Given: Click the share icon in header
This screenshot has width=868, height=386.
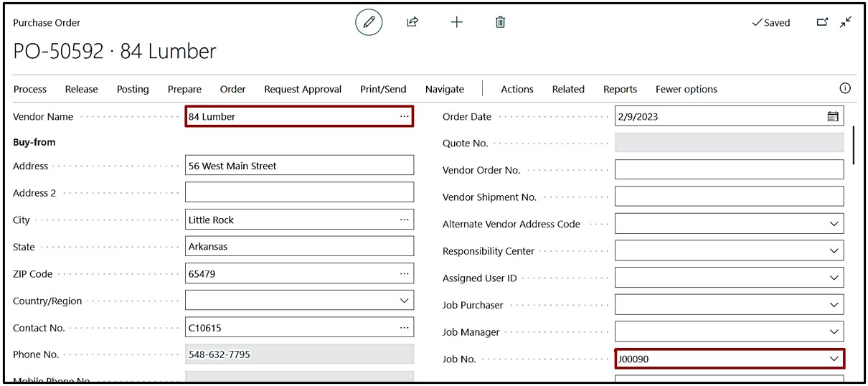Looking at the screenshot, I should [x=412, y=22].
